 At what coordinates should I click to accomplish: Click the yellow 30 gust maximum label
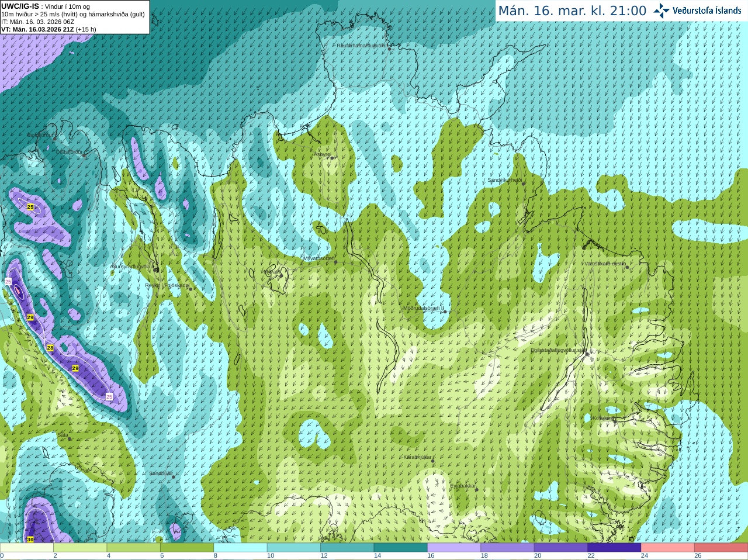click(30, 540)
